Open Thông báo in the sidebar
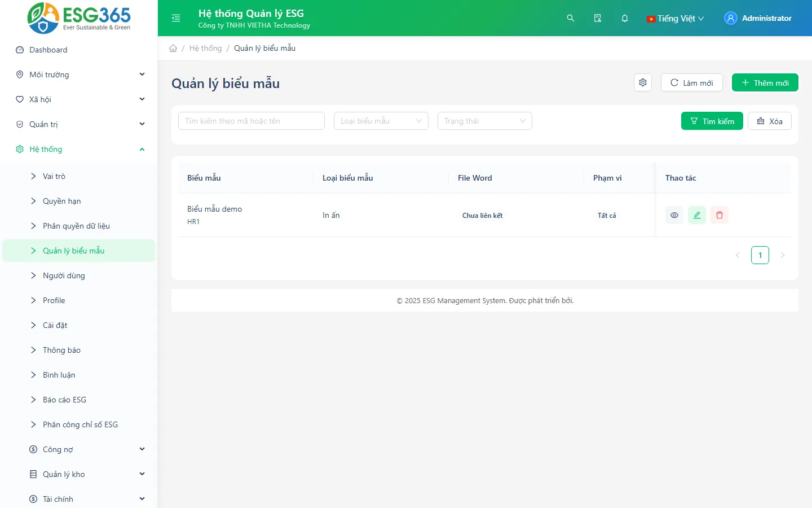Screen dimensions: 812x508 79,350
